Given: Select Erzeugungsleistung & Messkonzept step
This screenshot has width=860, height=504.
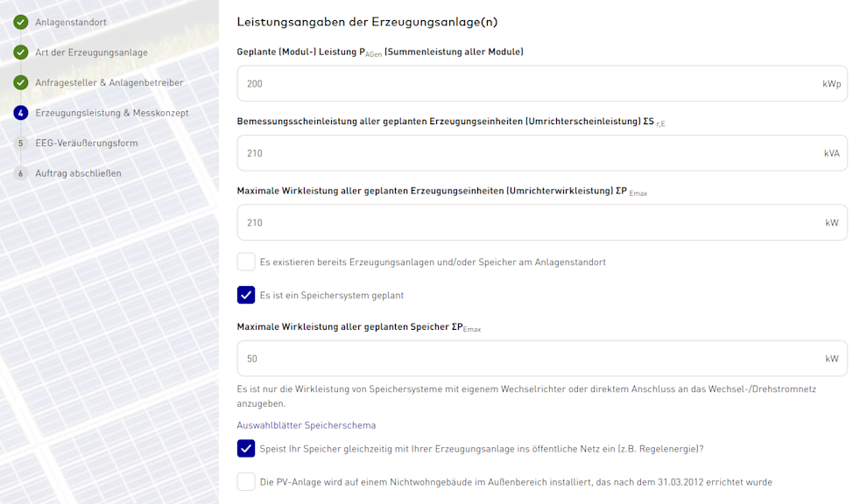Looking at the screenshot, I should click(112, 113).
